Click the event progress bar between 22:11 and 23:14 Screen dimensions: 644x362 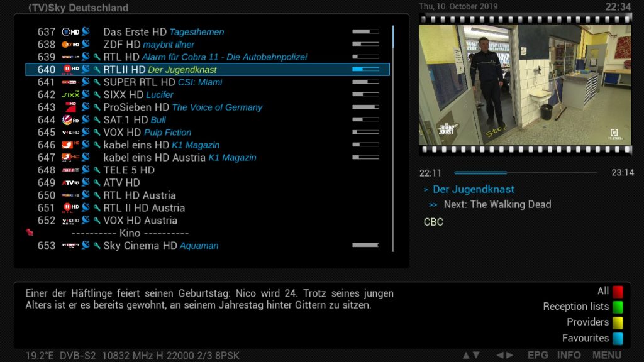[525, 173]
